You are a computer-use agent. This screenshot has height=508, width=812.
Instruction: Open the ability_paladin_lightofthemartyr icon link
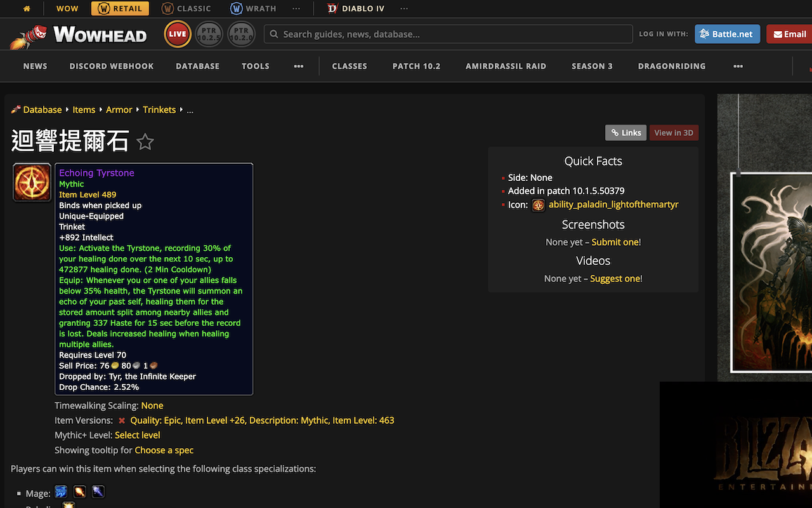pos(613,204)
